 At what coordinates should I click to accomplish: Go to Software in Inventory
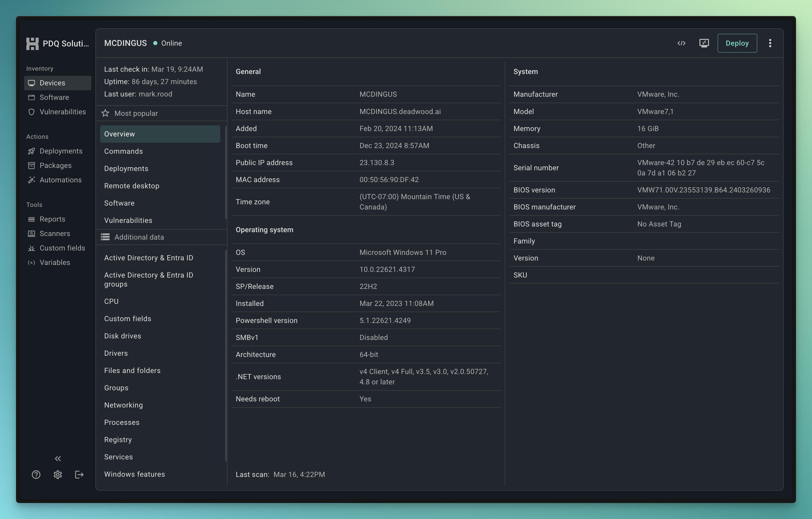58,98
